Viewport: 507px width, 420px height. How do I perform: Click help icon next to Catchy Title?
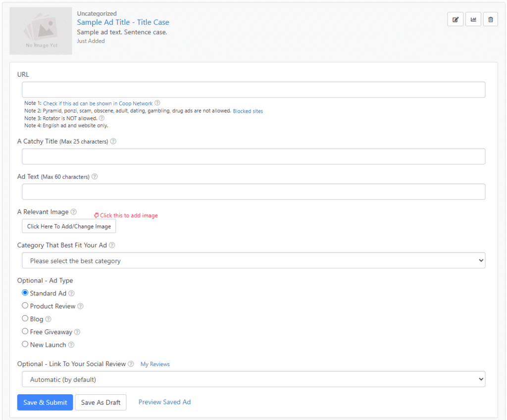click(x=113, y=141)
